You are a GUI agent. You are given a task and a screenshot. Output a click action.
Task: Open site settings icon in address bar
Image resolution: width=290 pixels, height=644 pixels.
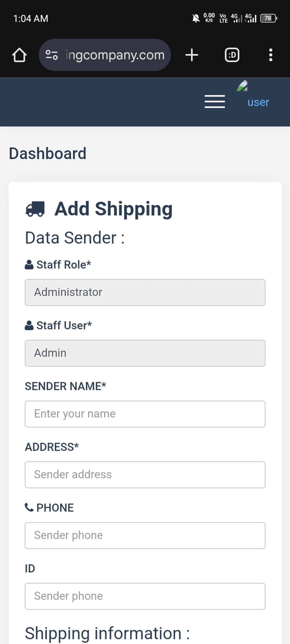click(51, 55)
